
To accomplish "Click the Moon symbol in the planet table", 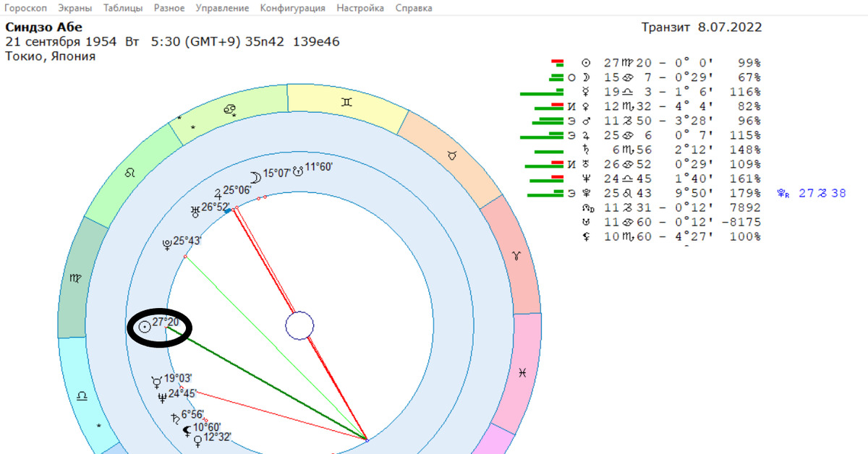I will point(585,77).
